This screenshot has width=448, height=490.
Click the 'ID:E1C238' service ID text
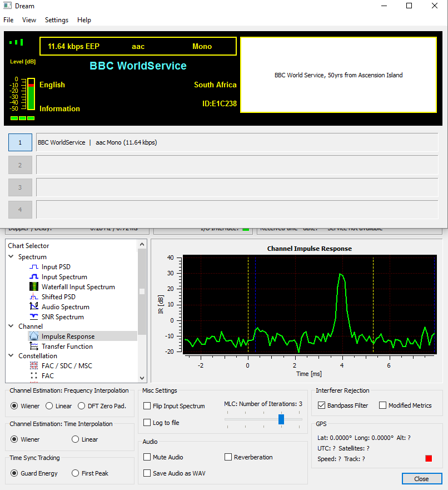pos(220,103)
